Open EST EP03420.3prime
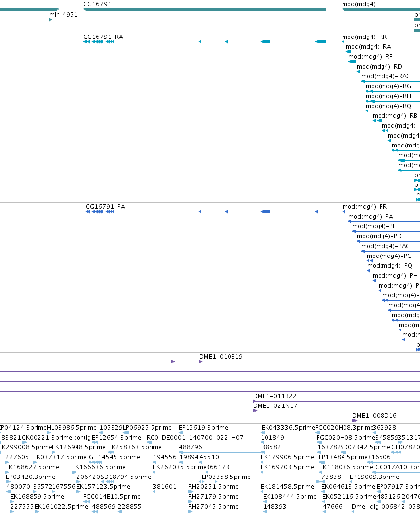 pos(31,477)
